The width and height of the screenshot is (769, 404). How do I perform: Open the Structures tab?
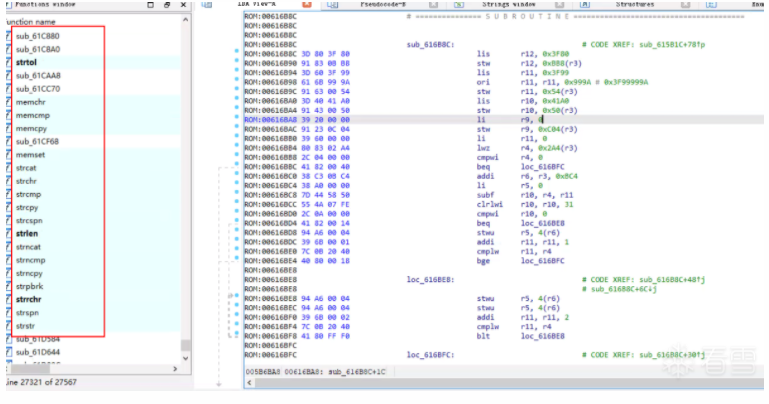[635, 4]
